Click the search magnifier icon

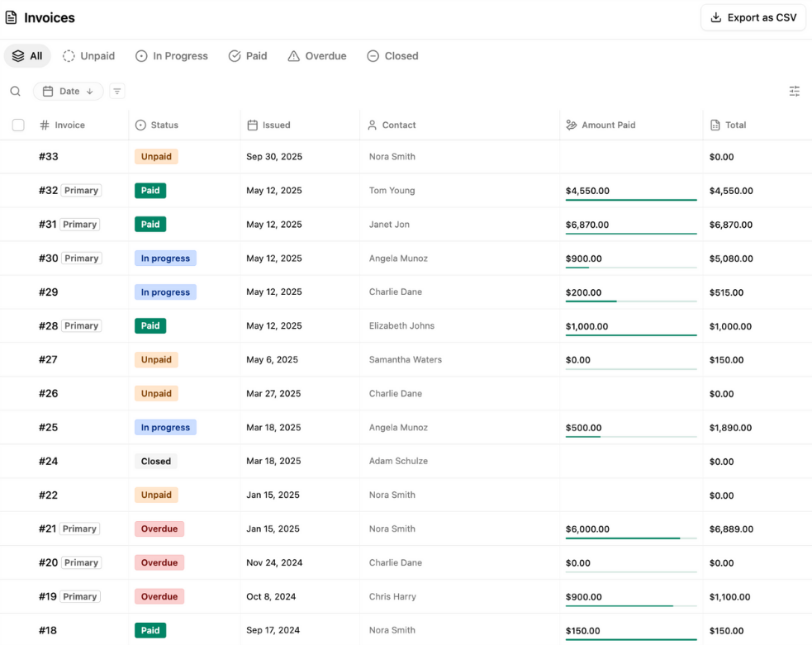16,91
